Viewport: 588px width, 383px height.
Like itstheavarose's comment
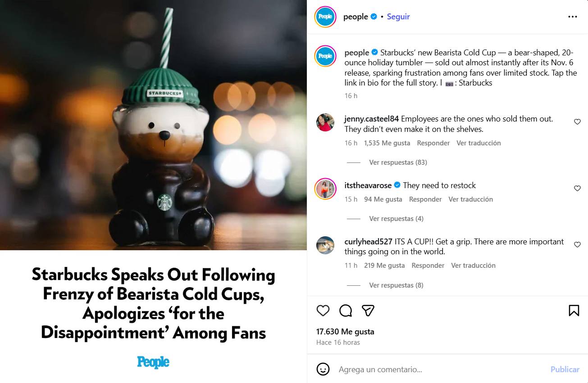pyautogui.click(x=577, y=189)
